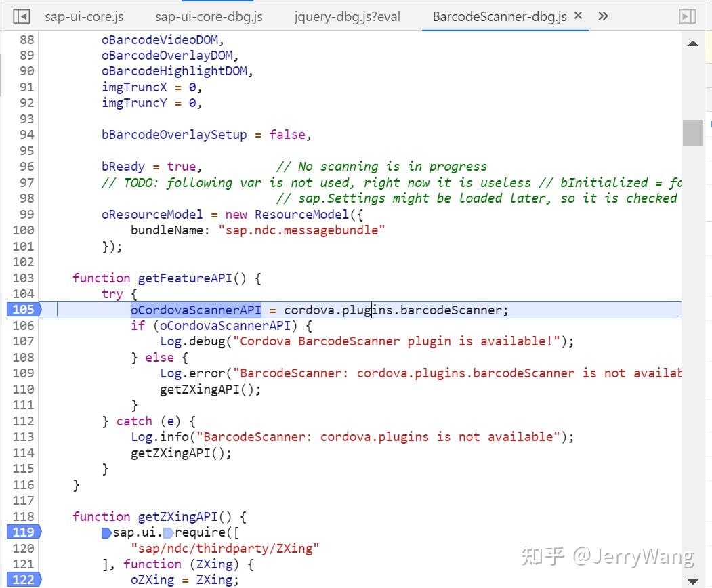This screenshot has width=712, height=588.
Task: Click the vertical scrollbar thumb
Action: click(x=693, y=133)
